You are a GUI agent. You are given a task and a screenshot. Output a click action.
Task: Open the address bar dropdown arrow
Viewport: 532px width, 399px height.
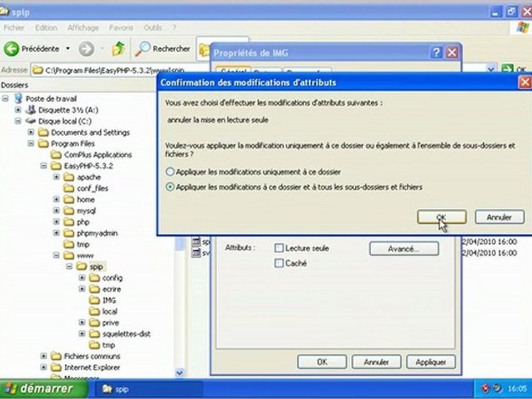[x=491, y=69]
